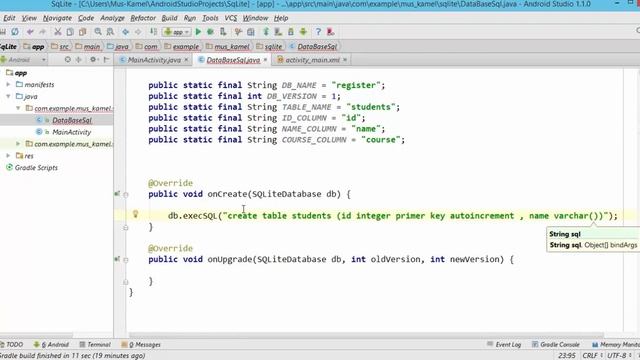Image resolution: width=640 pixels, height=360 pixels.
Task: Click inside the execSQL string code line
Action: tap(393, 216)
